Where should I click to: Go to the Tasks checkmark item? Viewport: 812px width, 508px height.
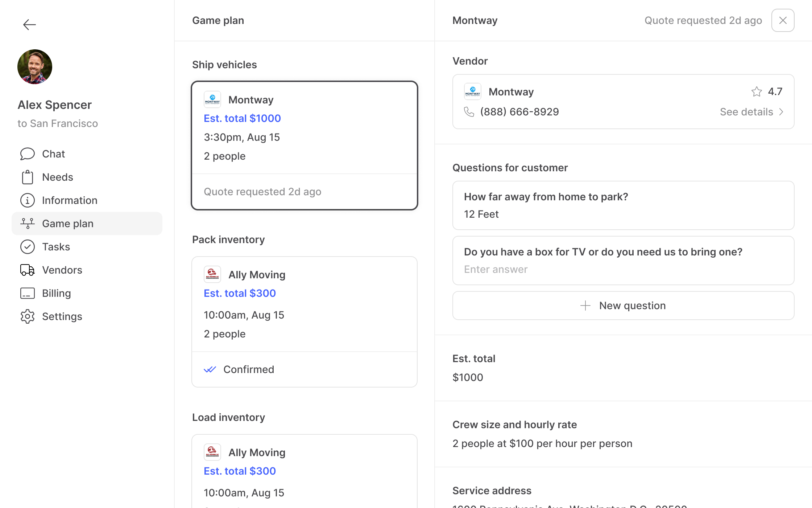point(28,247)
